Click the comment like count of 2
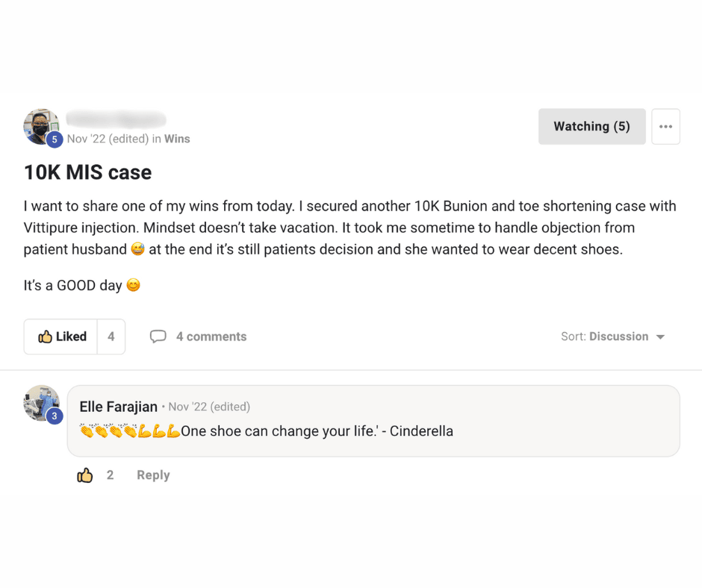 coord(110,475)
